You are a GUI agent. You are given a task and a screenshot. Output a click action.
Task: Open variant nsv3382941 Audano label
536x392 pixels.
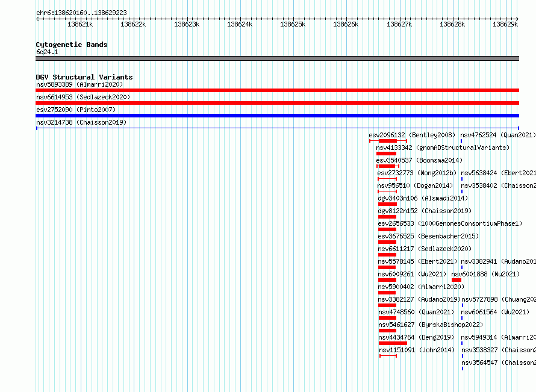[499, 261]
